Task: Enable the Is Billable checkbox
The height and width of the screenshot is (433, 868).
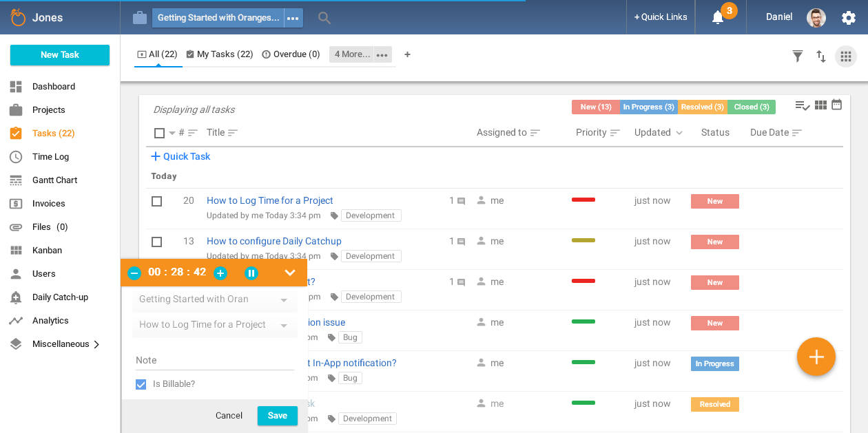Action: point(141,384)
